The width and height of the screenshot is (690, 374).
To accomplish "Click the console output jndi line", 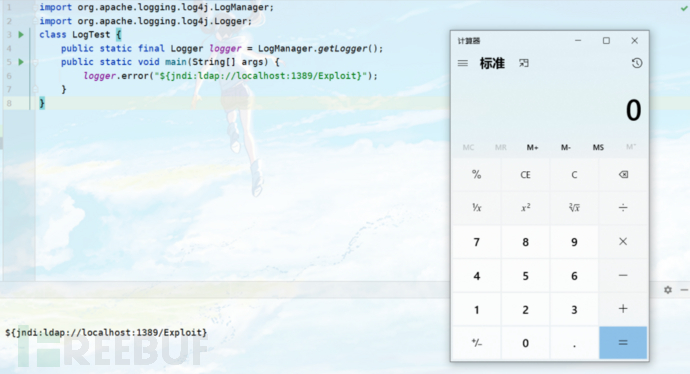I will (x=106, y=333).
